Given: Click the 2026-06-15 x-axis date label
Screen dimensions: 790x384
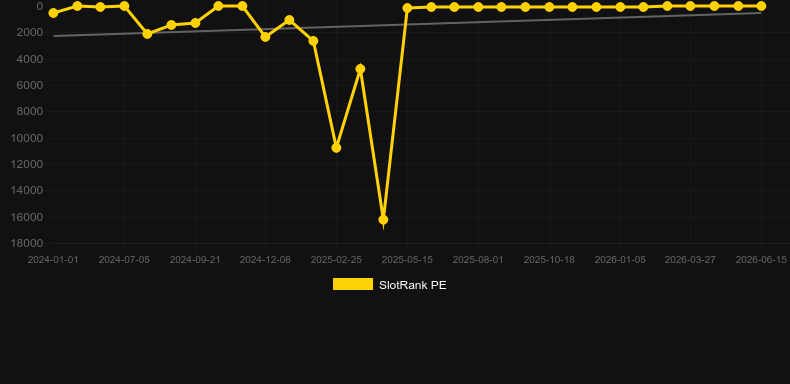Looking at the screenshot, I should click(761, 260).
